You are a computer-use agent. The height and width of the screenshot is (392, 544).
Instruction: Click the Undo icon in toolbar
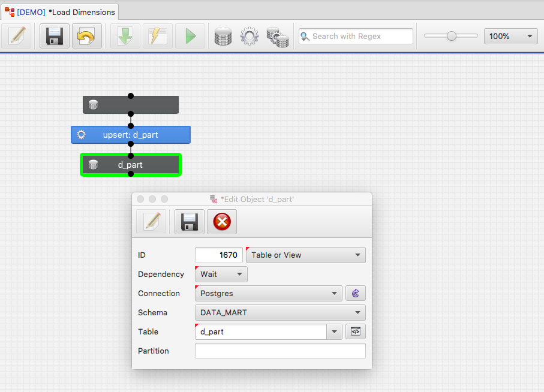(86, 36)
